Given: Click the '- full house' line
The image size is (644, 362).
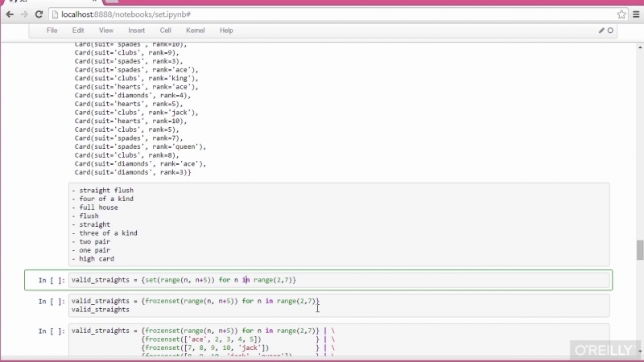Looking at the screenshot, I should [95, 208].
